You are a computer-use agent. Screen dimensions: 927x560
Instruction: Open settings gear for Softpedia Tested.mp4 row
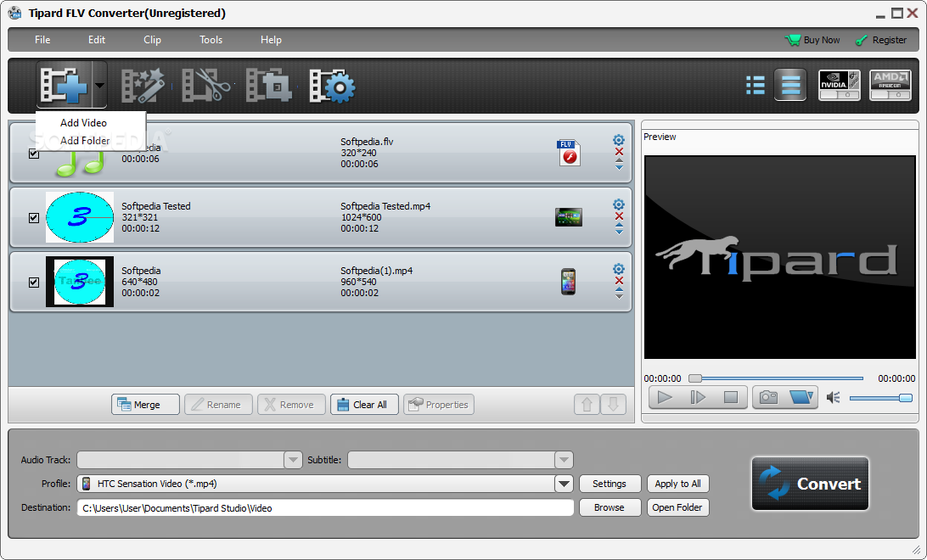(618, 204)
